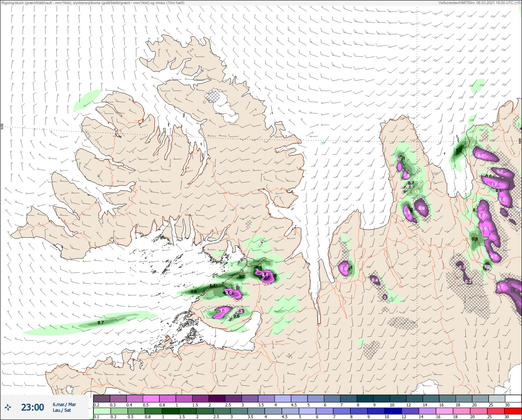
Task: Click the '3.0' precipitation value on the map
Action: click(x=229, y=293)
